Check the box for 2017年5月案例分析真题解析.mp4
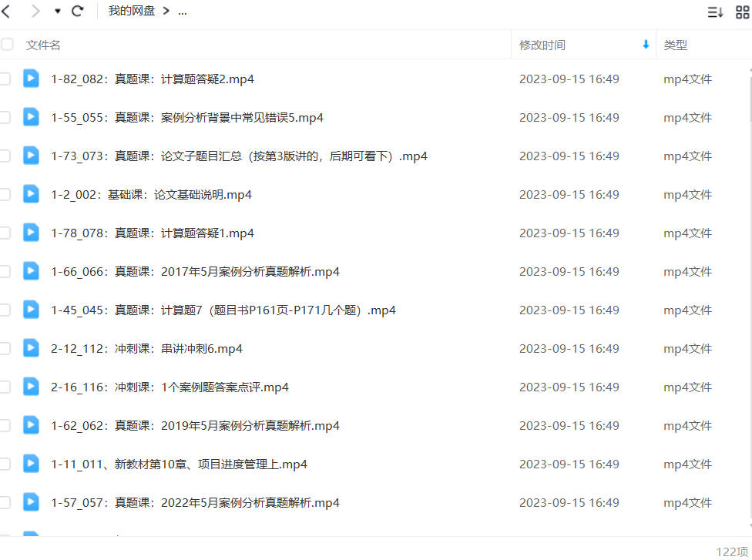Image resolution: width=752 pixels, height=560 pixels. tap(5, 271)
